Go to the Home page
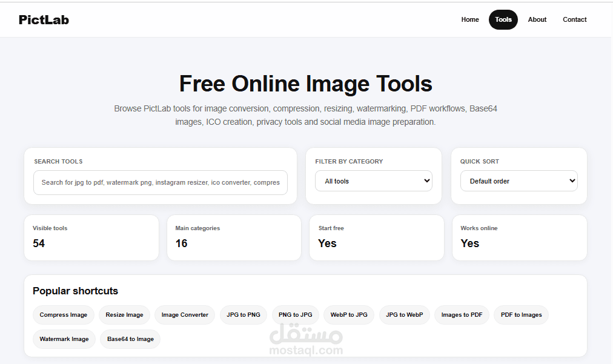The image size is (613, 364). pyautogui.click(x=469, y=19)
